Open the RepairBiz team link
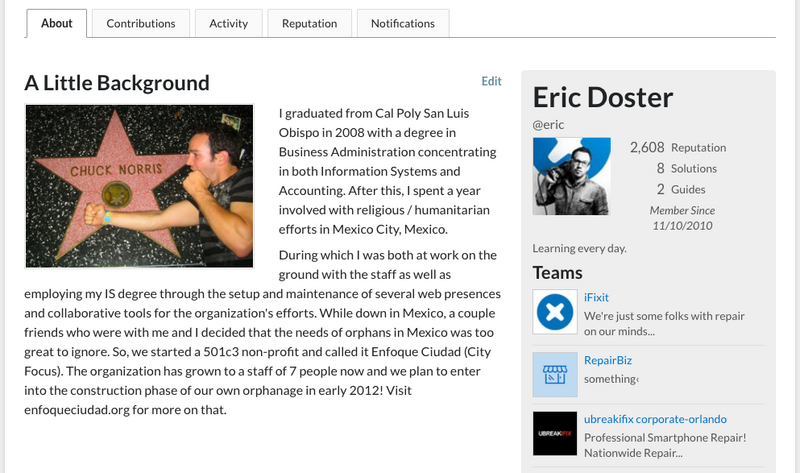This screenshot has width=800, height=473. click(x=608, y=359)
